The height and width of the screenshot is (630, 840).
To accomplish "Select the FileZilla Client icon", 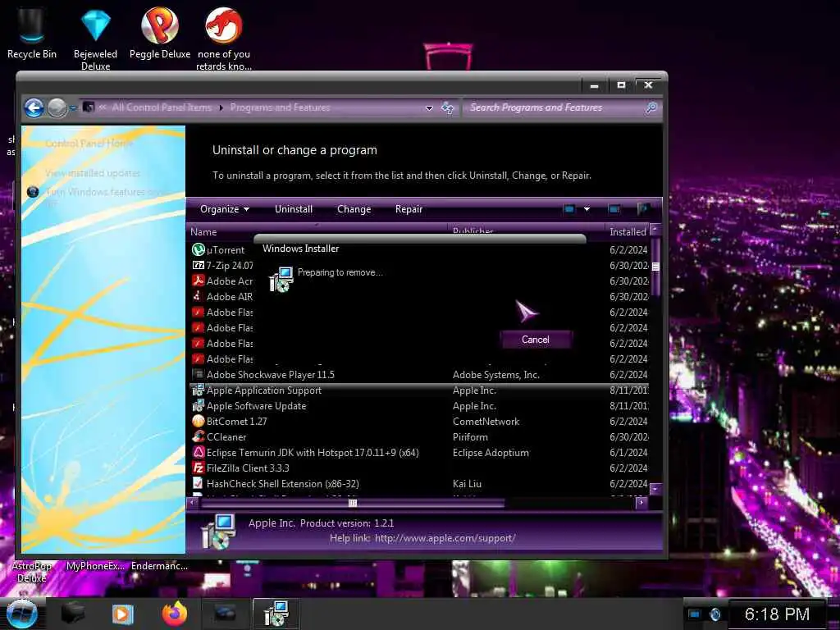I will tap(199, 468).
